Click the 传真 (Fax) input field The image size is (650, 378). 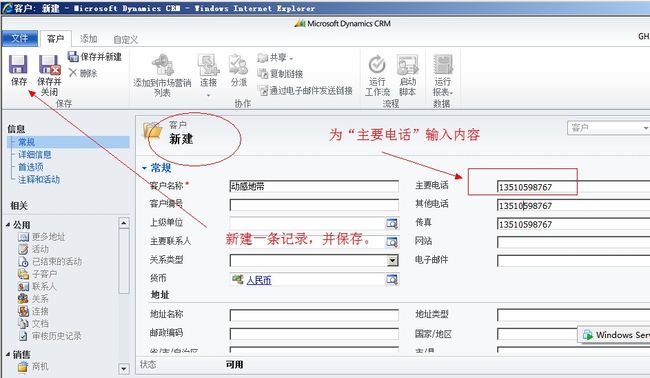click(x=574, y=224)
